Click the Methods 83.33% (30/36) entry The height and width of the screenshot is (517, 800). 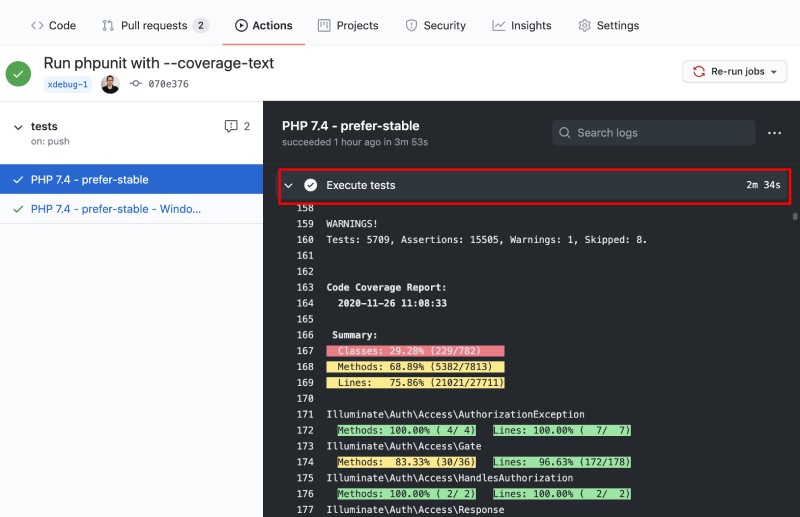coord(406,462)
